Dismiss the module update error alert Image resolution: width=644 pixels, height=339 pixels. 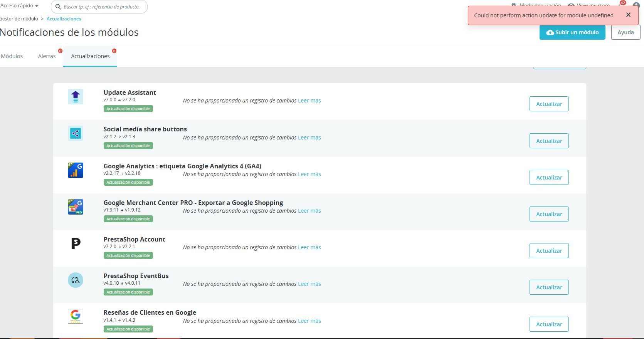pyautogui.click(x=628, y=15)
